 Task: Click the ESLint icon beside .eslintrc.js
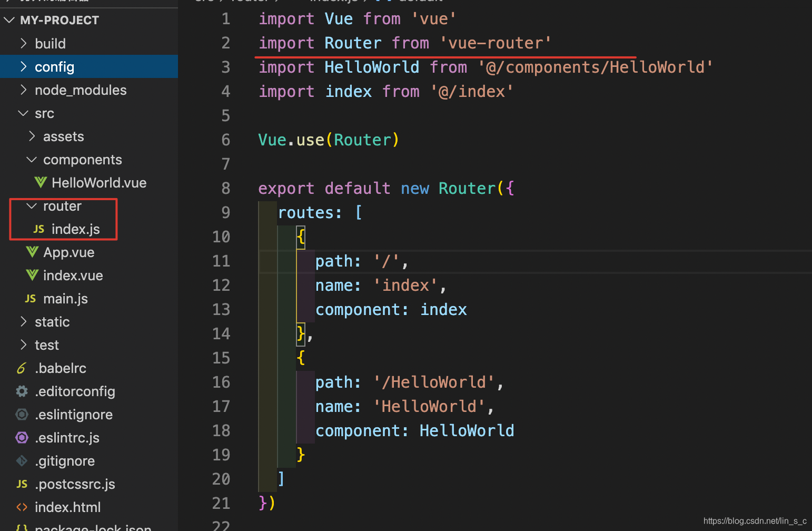click(22, 438)
